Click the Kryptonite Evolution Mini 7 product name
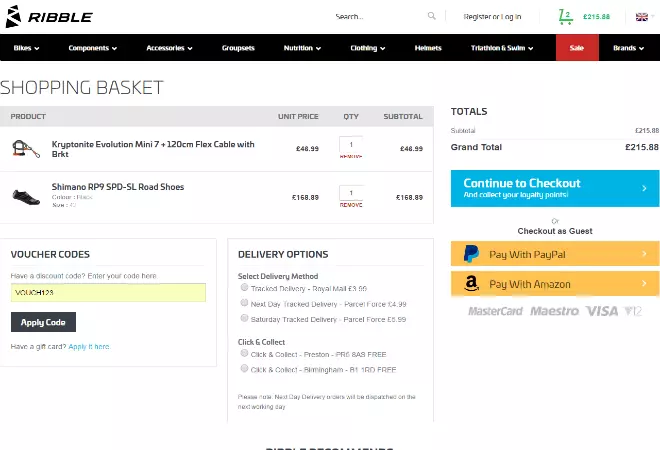The height and width of the screenshot is (450, 660). (153, 149)
